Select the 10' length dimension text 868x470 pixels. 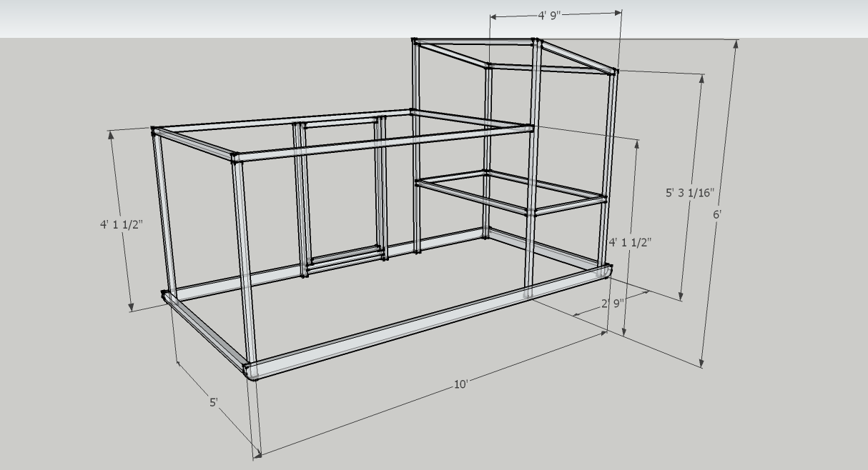461,384
